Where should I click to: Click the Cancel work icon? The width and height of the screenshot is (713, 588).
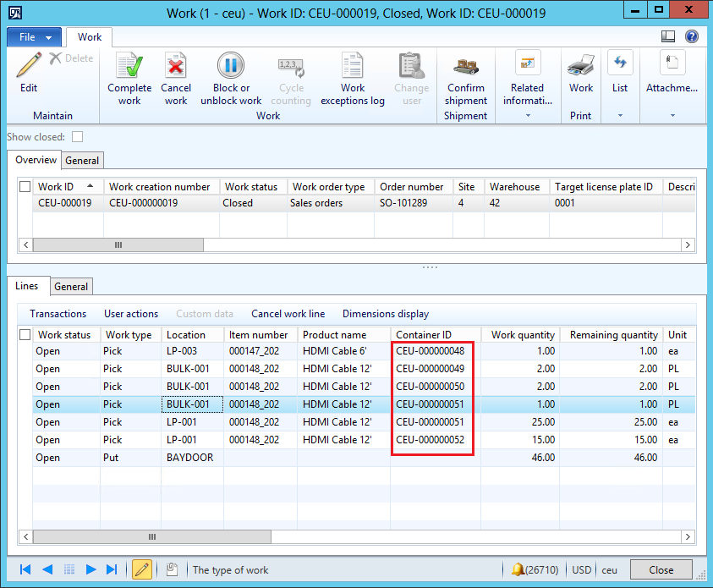(176, 66)
